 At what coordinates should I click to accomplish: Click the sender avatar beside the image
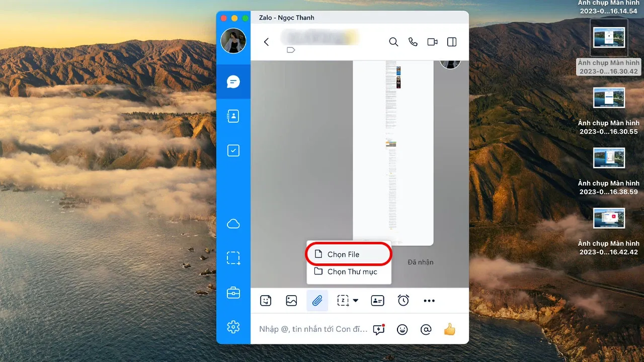pyautogui.click(x=450, y=64)
